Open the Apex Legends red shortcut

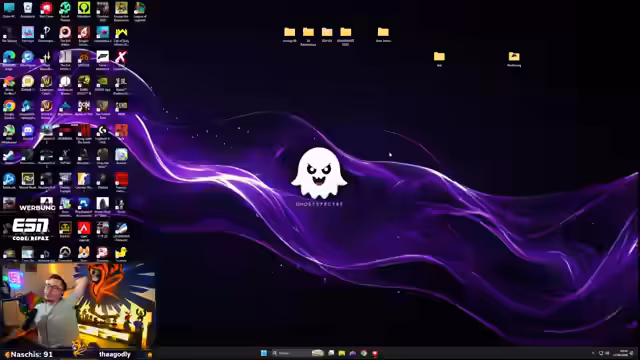tap(84, 231)
